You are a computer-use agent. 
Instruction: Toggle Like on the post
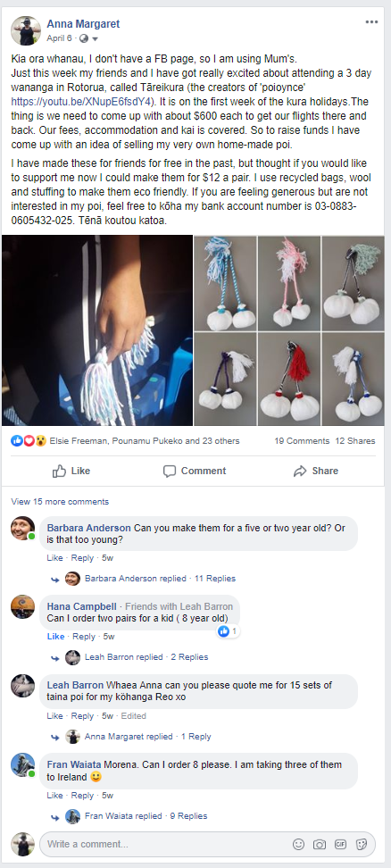coord(71,472)
